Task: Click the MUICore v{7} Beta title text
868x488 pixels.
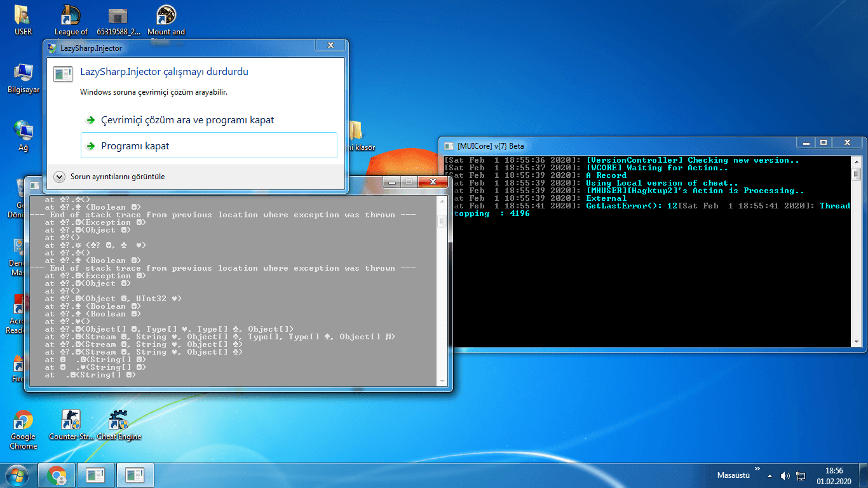Action: click(491, 146)
